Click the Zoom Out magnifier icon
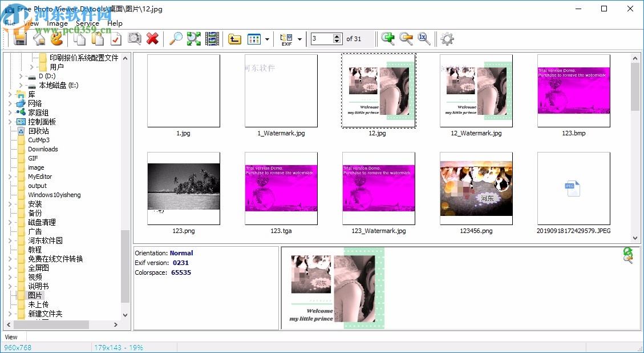 407,38
